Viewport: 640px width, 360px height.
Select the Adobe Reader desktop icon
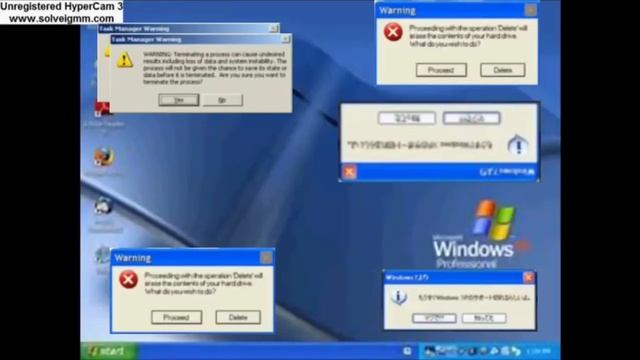pos(103,109)
